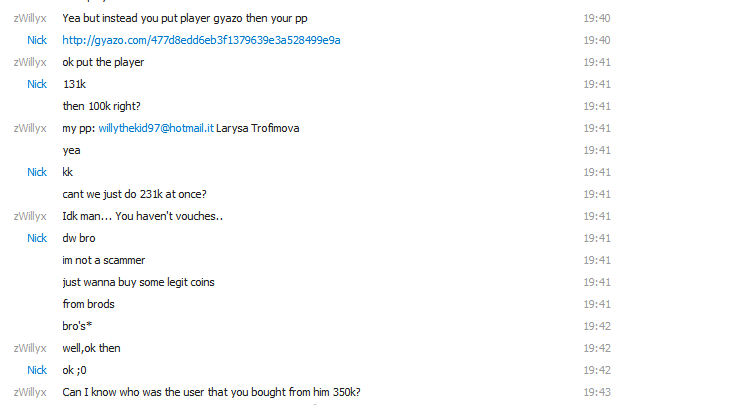Click Nick sender name beside gyazo link
The width and height of the screenshot is (747, 405).
37,40
